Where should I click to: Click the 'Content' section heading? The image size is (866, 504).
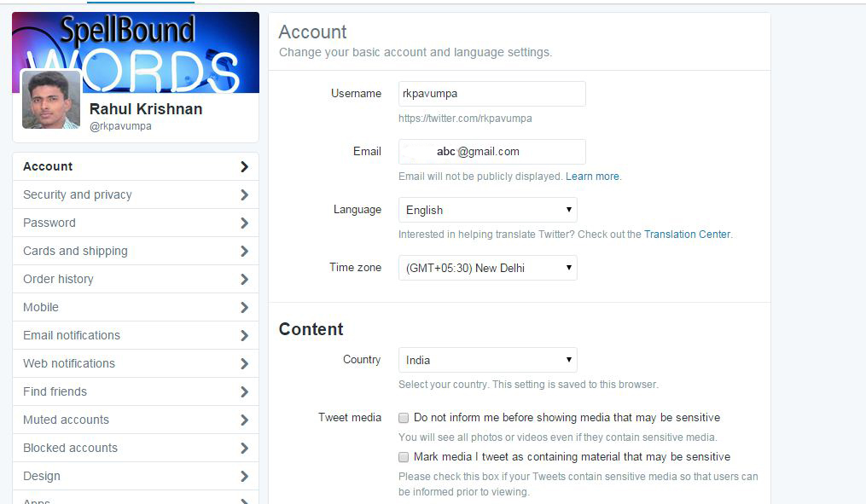coord(311,329)
